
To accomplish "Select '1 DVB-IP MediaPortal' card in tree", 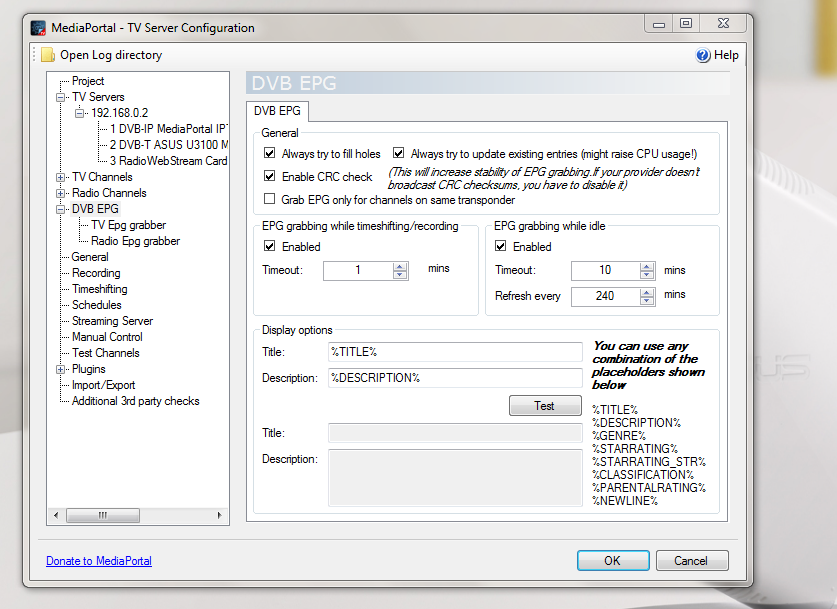I will (168, 129).
